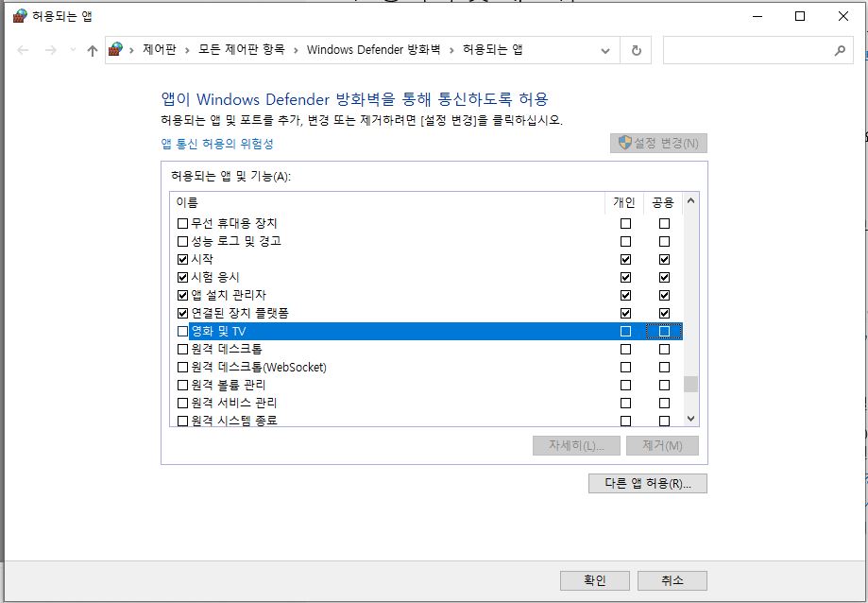
Task: Check the 원격 볼륨 관리 checkbox
Action: tap(182, 385)
